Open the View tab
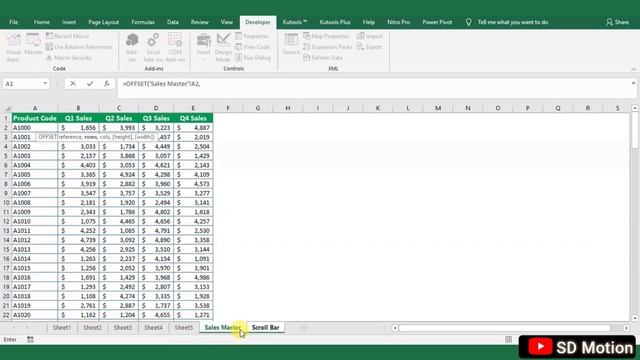The height and width of the screenshot is (360, 640). click(x=227, y=22)
